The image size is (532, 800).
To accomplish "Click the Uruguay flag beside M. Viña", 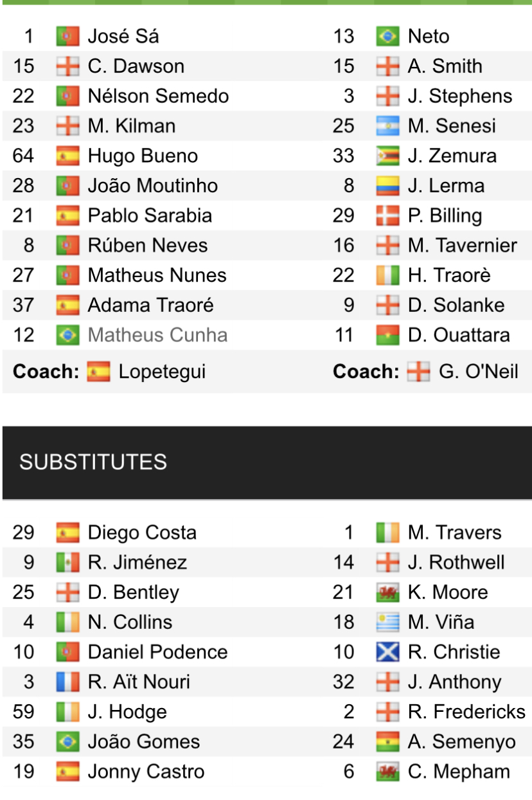I will click(x=387, y=622).
